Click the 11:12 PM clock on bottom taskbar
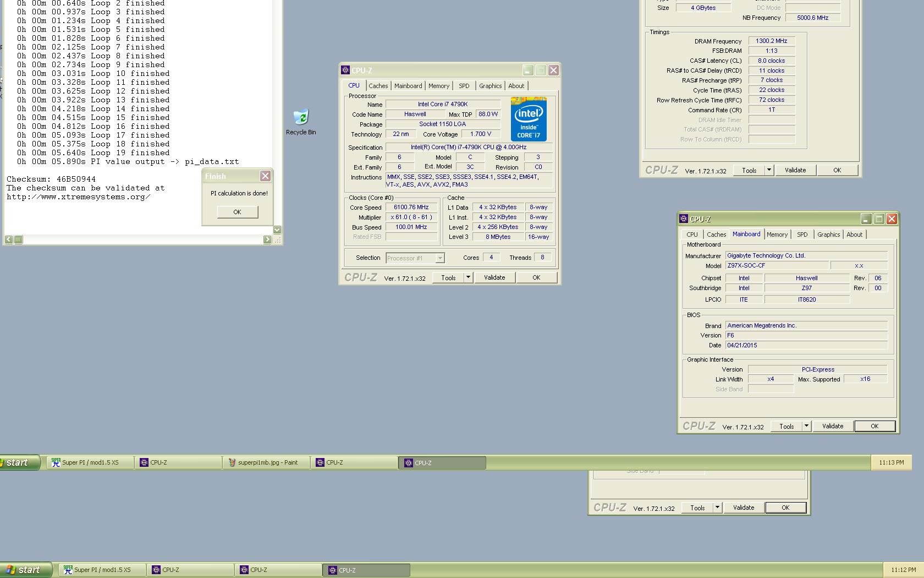Screen dimensions: 924x578 click(903, 570)
